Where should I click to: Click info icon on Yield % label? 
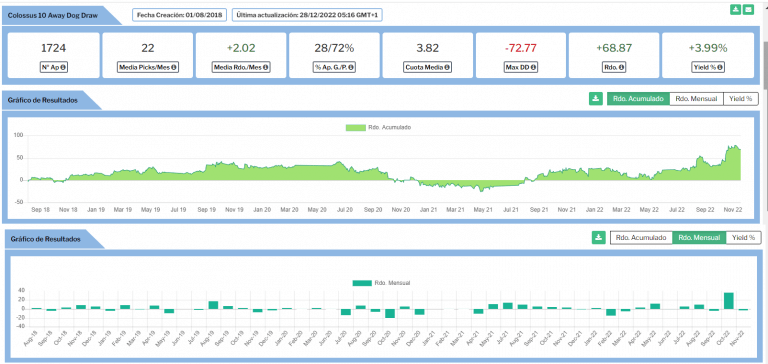coord(720,67)
